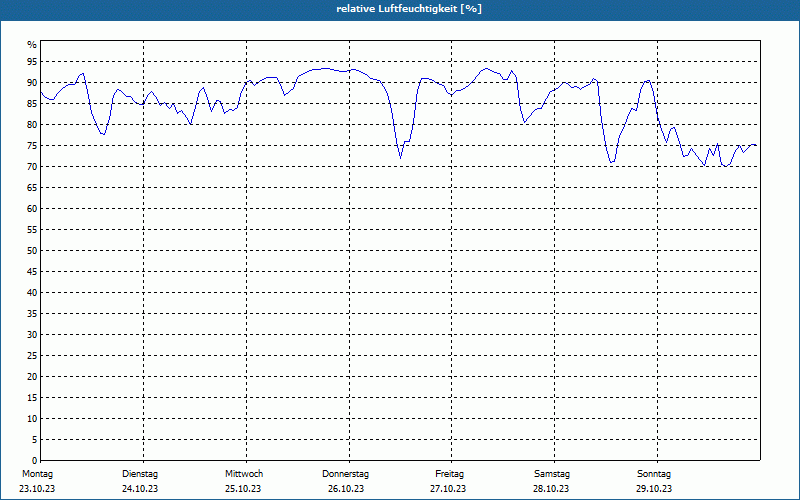
Task: Select the 'Sonntag' day label
Action: tap(654, 474)
